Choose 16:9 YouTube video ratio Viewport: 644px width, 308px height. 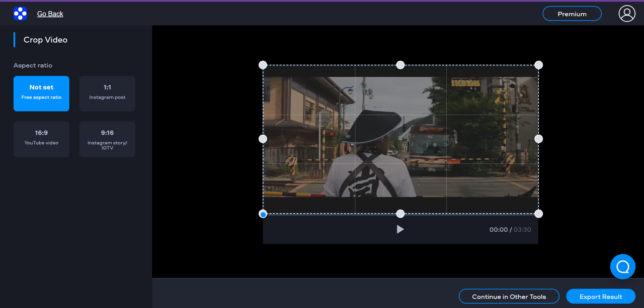[x=41, y=139]
